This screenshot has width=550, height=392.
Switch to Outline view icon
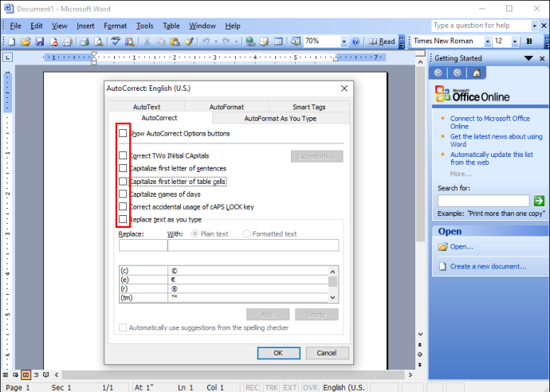pos(36,374)
